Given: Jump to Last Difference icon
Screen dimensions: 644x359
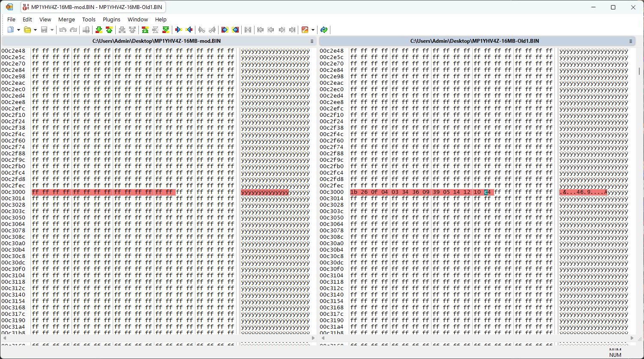Looking at the screenshot, I should click(166, 30).
